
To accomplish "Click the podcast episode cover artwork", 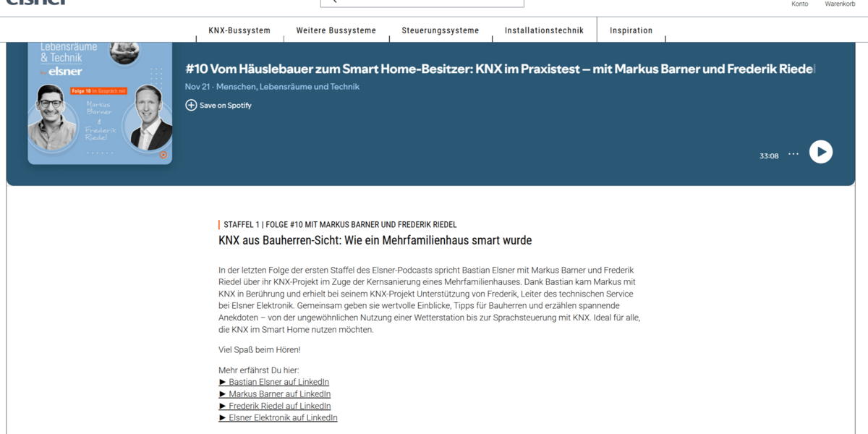I will point(100,103).
